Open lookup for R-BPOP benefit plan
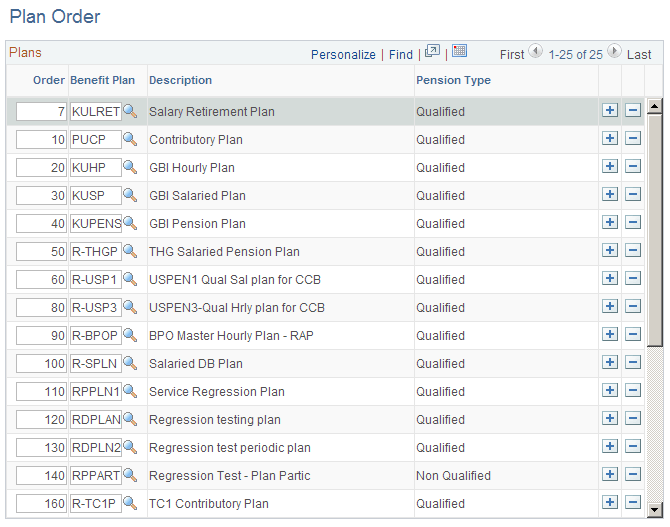The width and height of the screenshot is (670, 527). (130, 336)
